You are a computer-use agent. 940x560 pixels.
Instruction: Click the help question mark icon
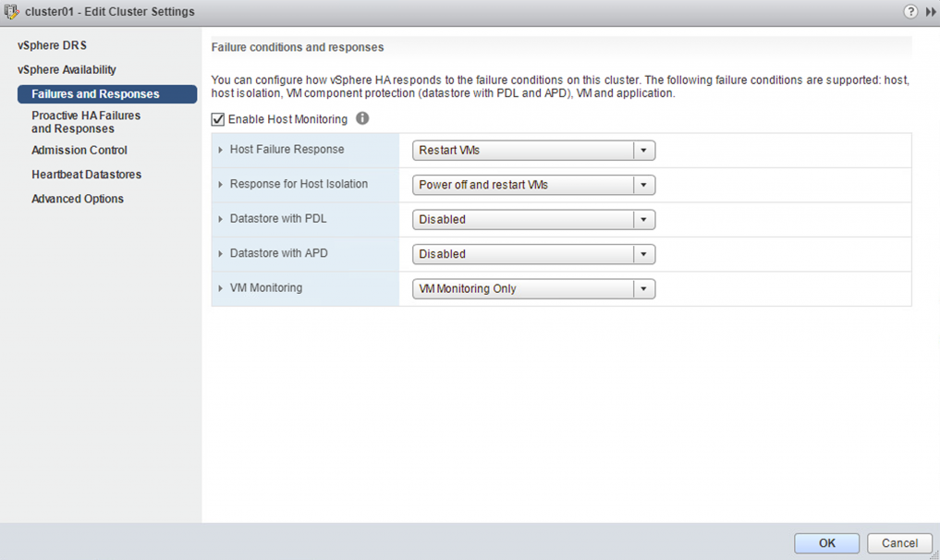tap(910, 11)
